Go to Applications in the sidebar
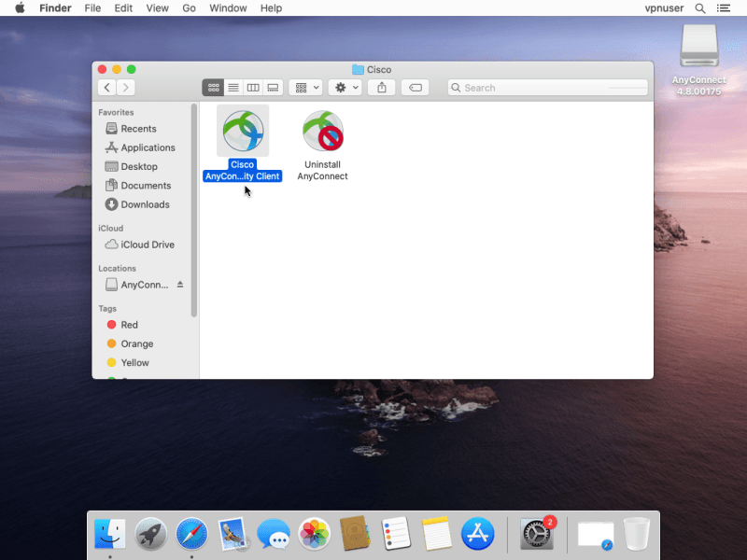747x560 pixels. pos(148,147)
